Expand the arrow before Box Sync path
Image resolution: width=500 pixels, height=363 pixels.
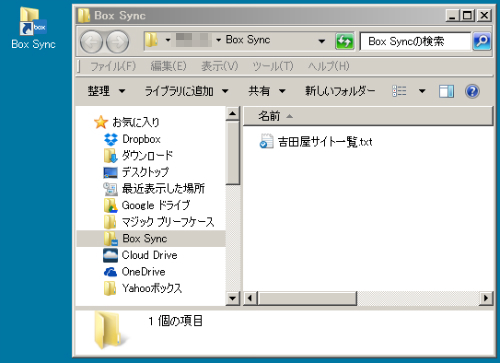(218, 40)
